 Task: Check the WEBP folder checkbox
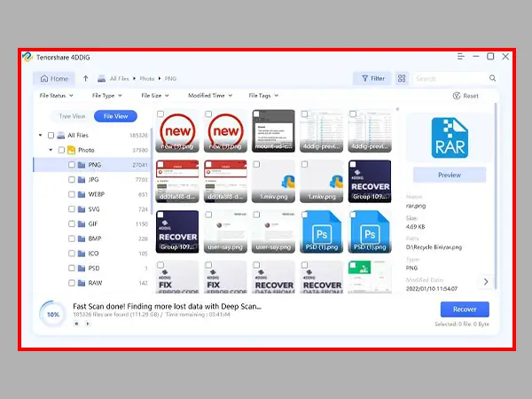click(x=72, y=194)
